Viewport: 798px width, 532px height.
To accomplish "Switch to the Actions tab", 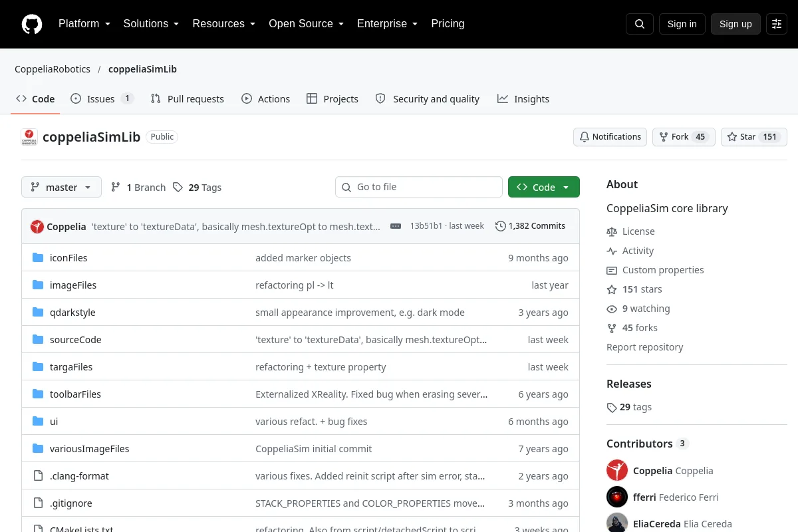I will (x=266, y=98).
